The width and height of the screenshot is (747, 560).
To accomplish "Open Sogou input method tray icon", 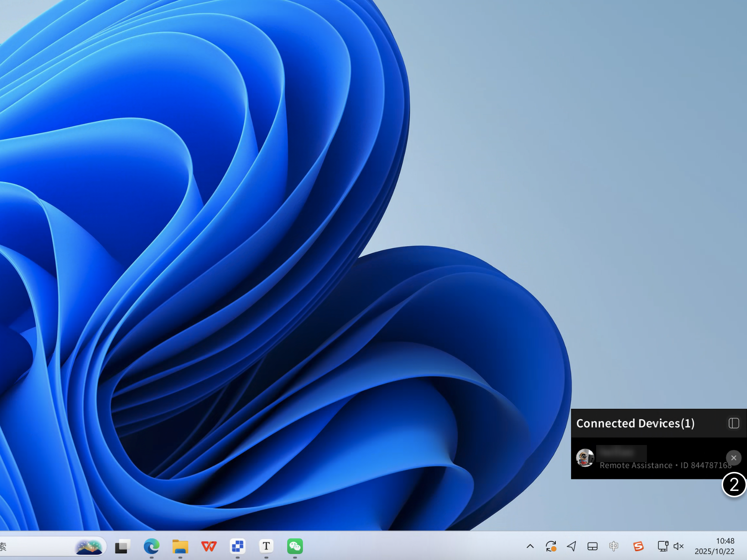I will click(638, 547).
